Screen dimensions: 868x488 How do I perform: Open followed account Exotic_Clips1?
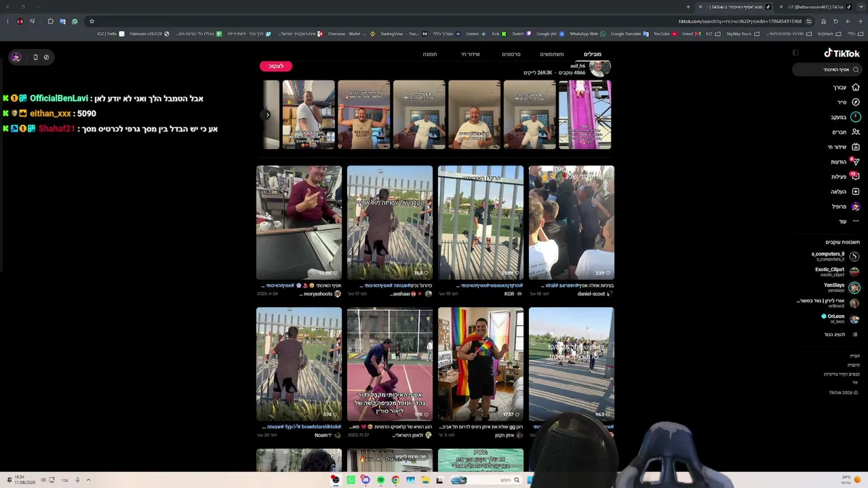tap(837, 272)
